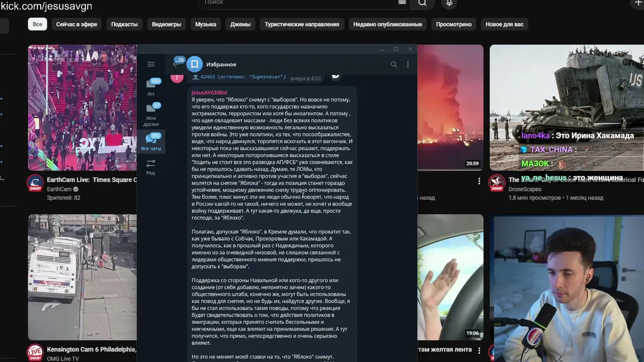
Task: Minimize the Telegram window
Action: tap(382, 49)
